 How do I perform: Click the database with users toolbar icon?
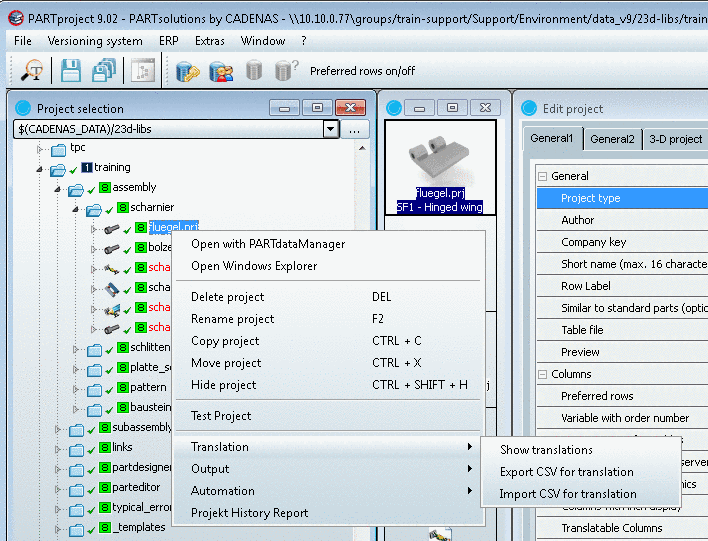[221, 72]
